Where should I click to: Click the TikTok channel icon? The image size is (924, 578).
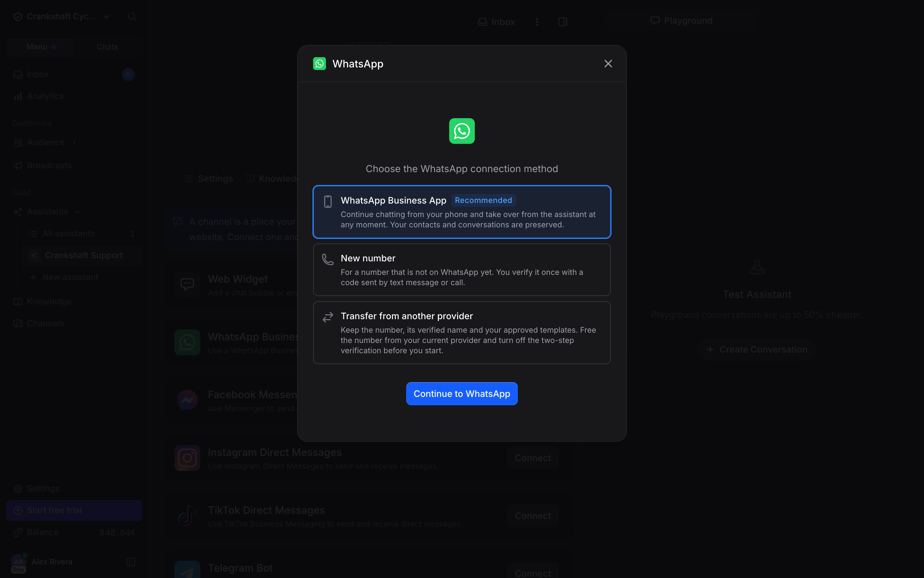(187, 515)
